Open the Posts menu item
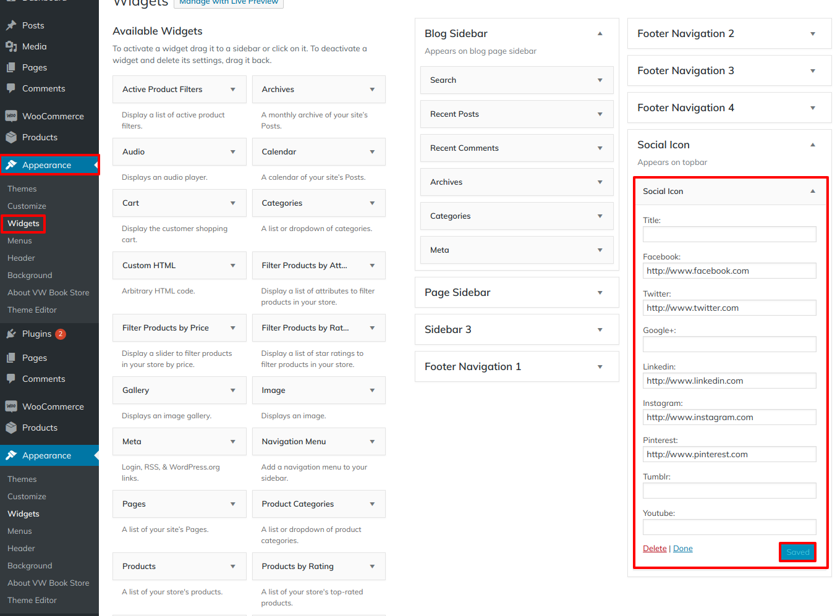840x616 pixels. [33, 25]
